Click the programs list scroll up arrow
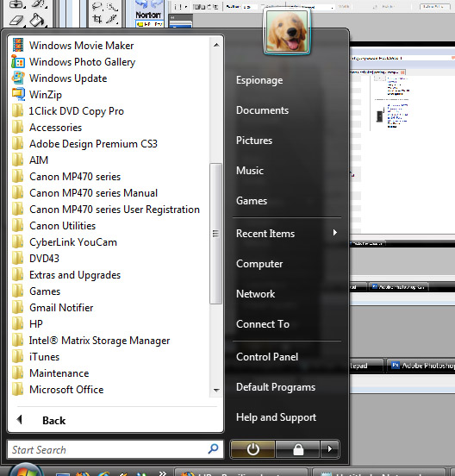The height and width of the screenshot is (476, 455). click(216, 45)
